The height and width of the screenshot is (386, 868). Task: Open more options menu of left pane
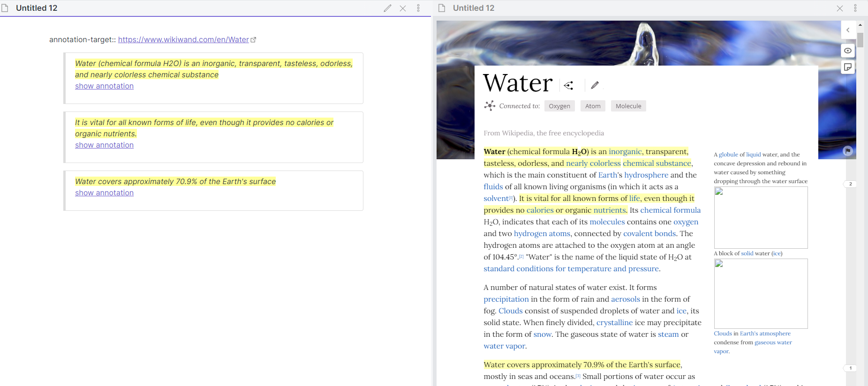point(418,8)
